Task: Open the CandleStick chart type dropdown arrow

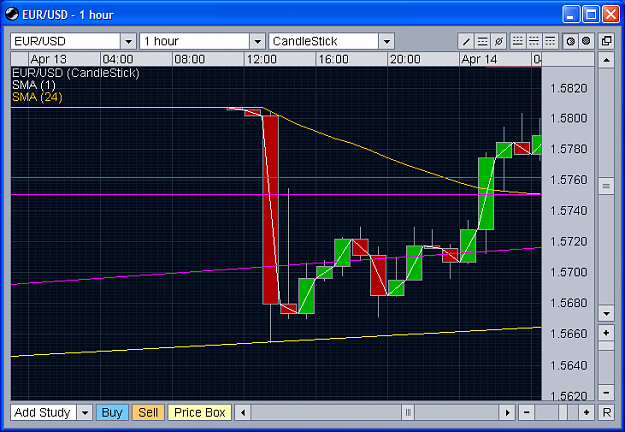Action: point(386,41)
